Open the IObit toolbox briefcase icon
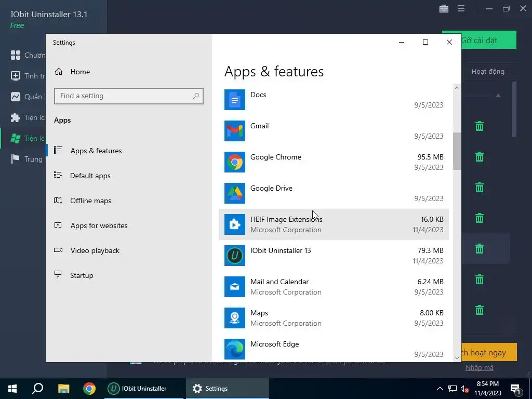This screenshot has height=399, width=532. click(x=444, y=8)
